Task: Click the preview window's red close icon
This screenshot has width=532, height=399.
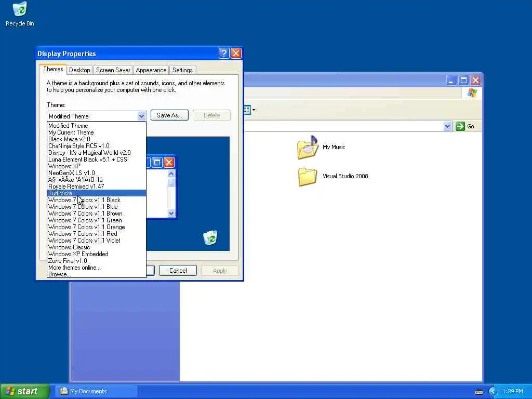Action: tap(169, 162)
